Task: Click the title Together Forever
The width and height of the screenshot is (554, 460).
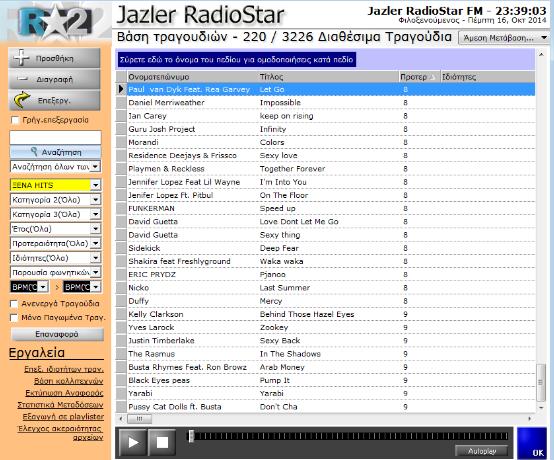Action: [292, 169]
